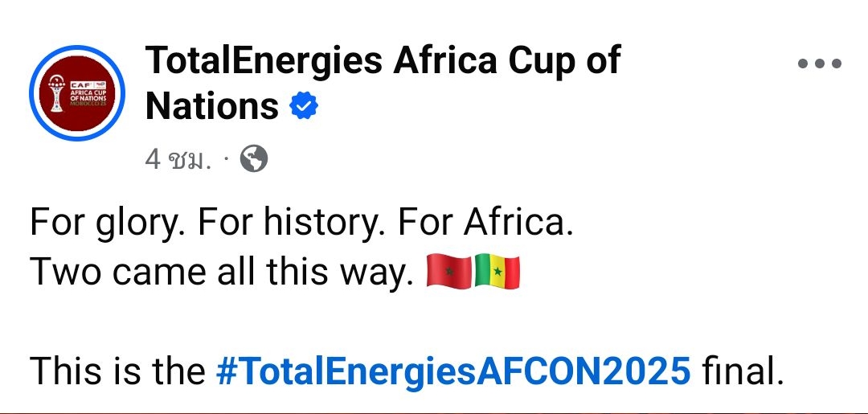Image resolution: width=868 pixels, height=414 pixels.
Task: Click the blue verified badge
Action: click(304, 106)
